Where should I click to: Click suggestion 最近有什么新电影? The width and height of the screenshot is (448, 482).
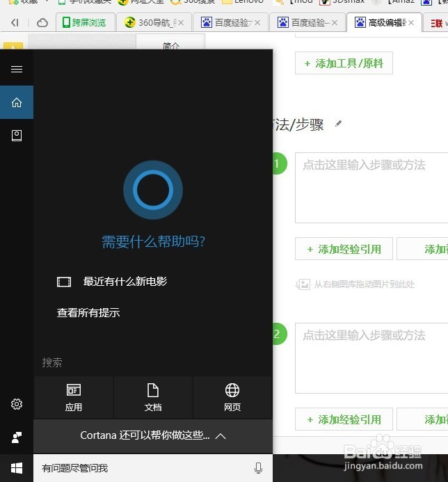point(125,281)
